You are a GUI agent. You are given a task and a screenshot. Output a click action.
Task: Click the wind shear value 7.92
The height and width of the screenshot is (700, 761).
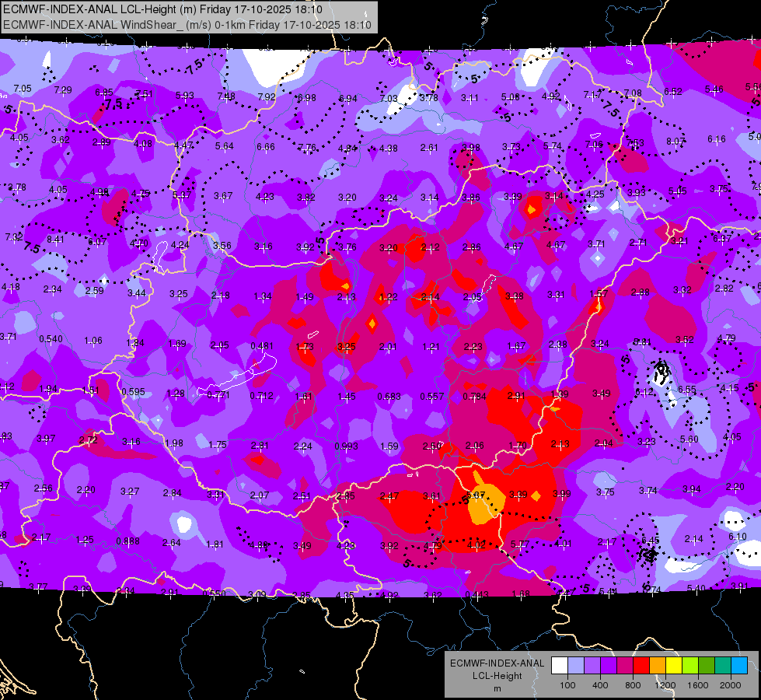[267, 96]
